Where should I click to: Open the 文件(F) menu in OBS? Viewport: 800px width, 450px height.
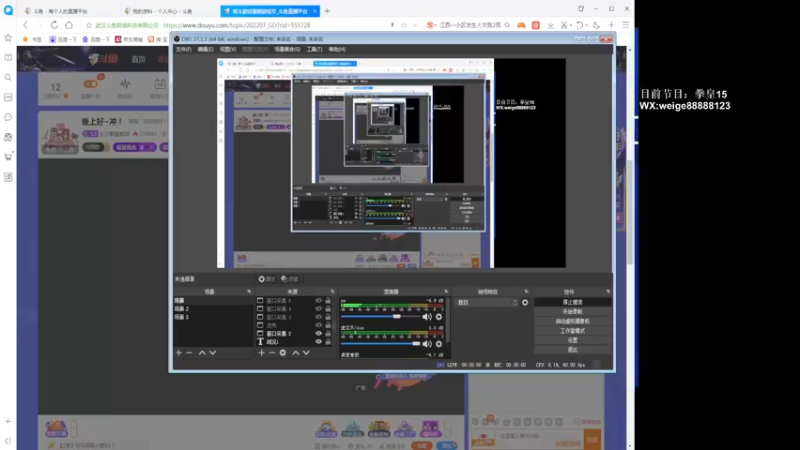pos(183,49)
